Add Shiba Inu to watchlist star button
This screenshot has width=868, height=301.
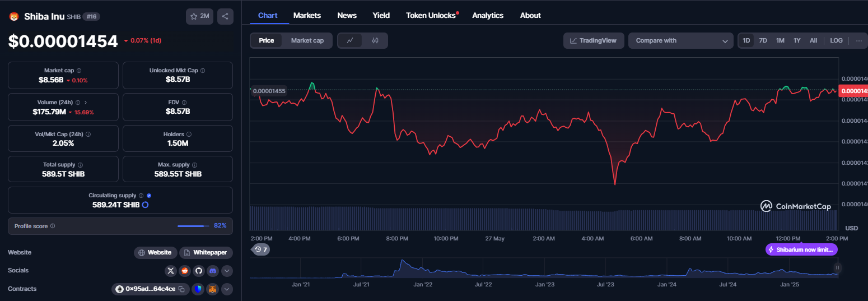click(200, 16)
